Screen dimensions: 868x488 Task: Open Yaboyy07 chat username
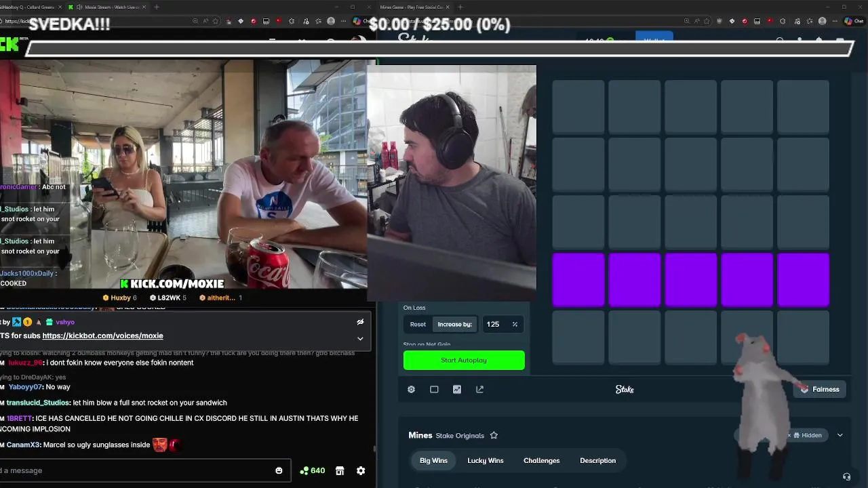pos(26,387)
